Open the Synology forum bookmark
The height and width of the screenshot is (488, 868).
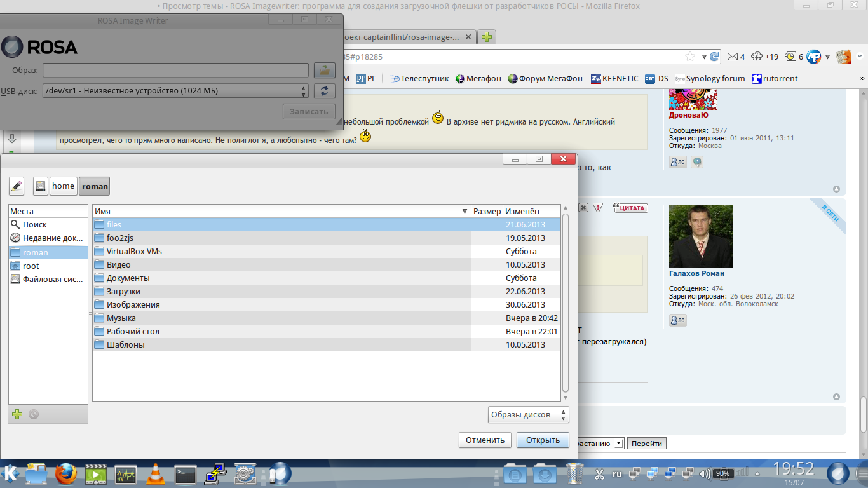click(710, 79)
